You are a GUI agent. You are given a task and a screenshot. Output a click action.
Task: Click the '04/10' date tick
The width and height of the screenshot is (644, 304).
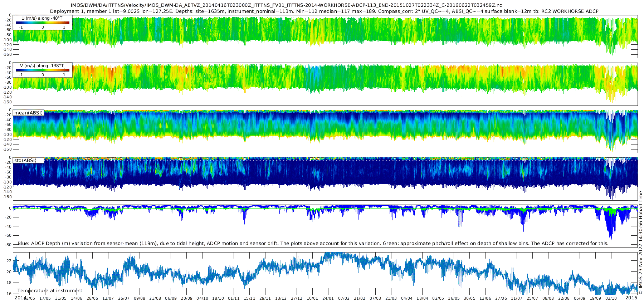coord(203,299)
